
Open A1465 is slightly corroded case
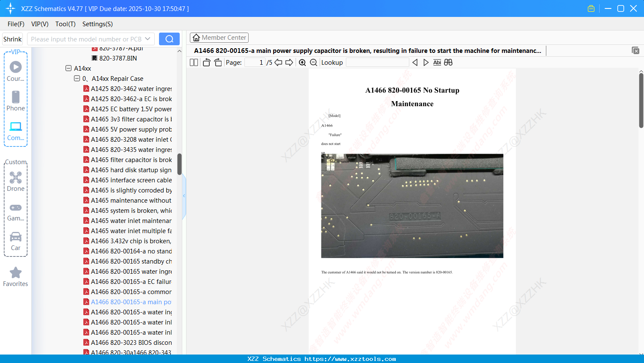(128, 190)
